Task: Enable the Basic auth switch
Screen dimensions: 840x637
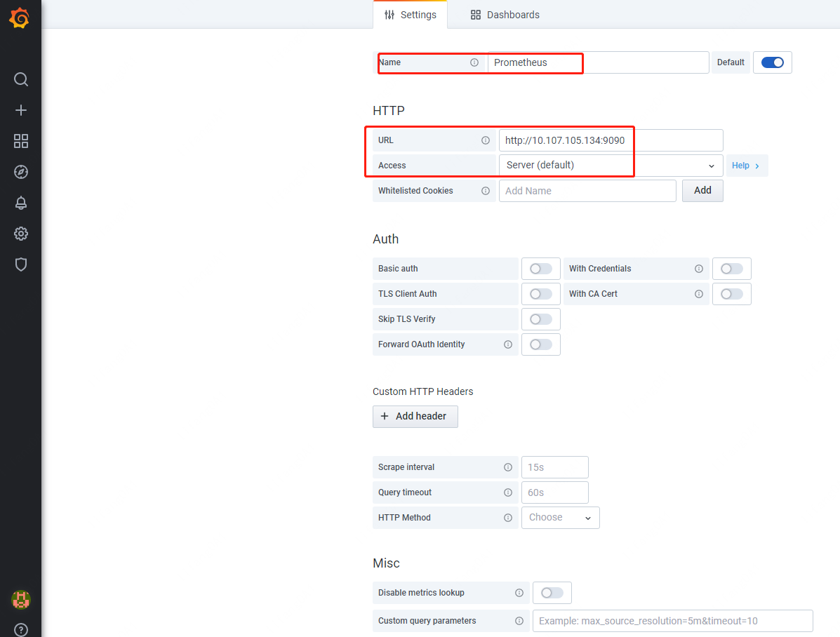Action: click(x=540, y=269)
